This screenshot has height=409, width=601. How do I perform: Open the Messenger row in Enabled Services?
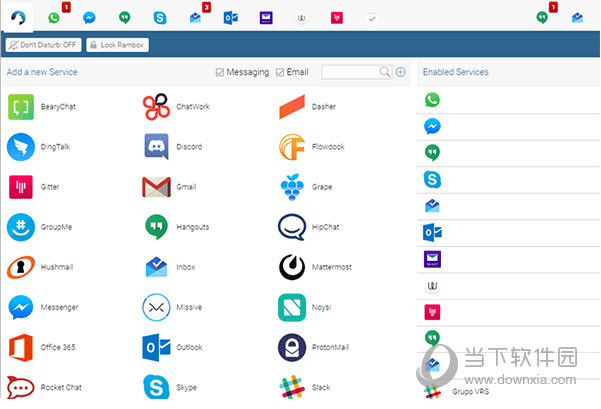pos(508,127)
